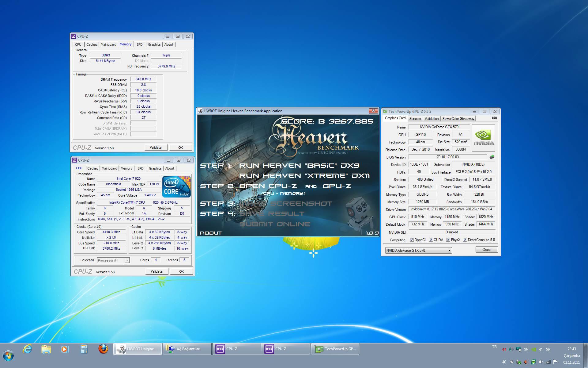588x368 pixels.
Task: Click OK in the lower CPU-Z window
Action: [181, 271]
